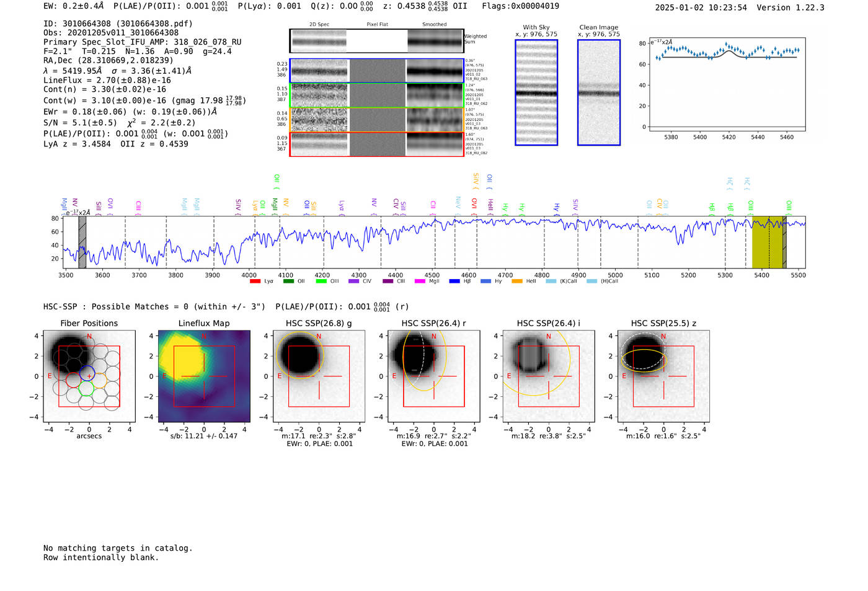
Task: Pick the magenta MgII legend swatch
Action: coord(420,282)
